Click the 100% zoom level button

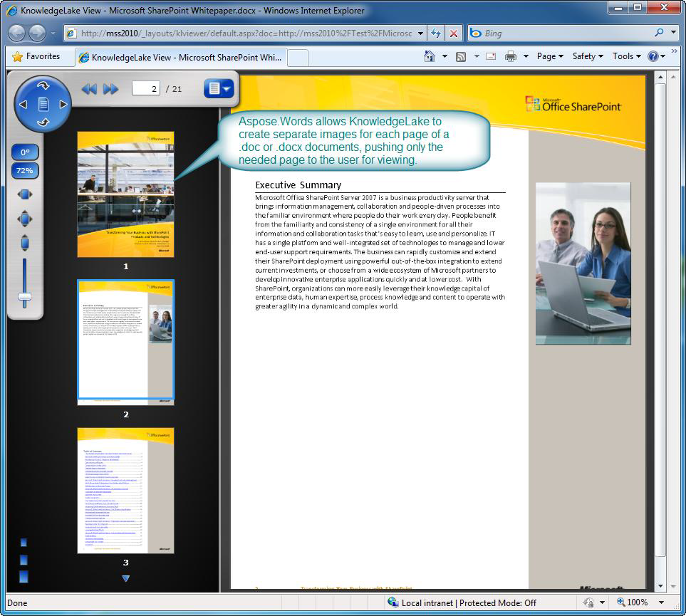[632, 602]
